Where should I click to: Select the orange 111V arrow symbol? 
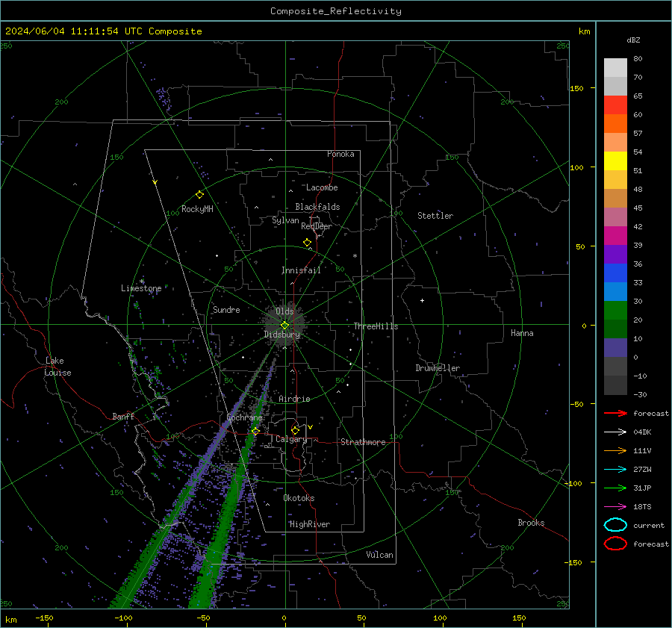(x=615, y=450)
